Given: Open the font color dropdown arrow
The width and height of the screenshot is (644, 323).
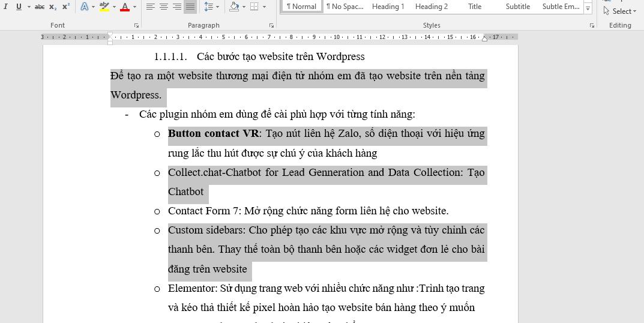Looking at the screenshot, I should (x=134, y=7).
